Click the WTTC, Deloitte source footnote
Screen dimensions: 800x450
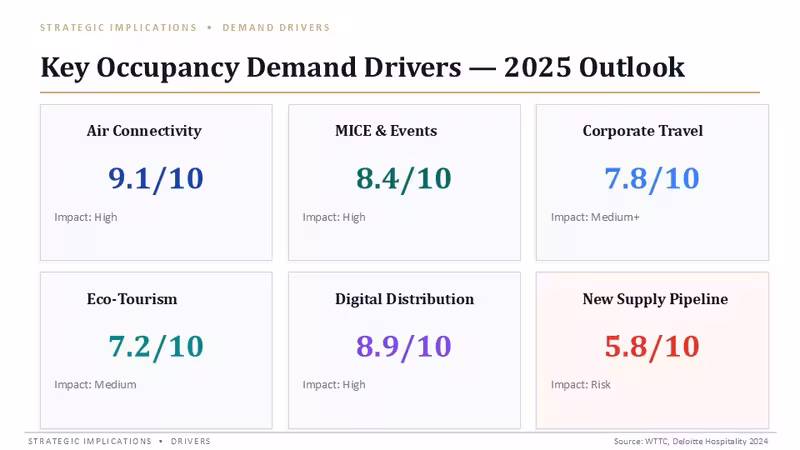coord(691,441)
